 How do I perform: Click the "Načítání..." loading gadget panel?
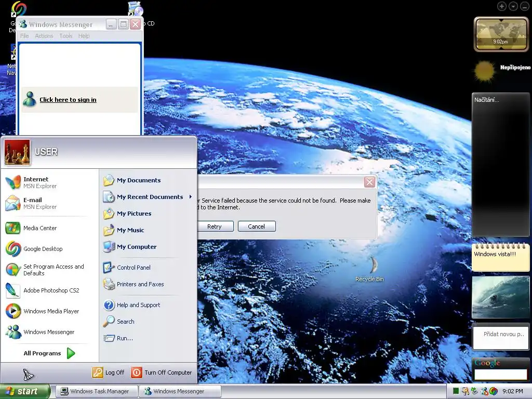pos(500,165)
